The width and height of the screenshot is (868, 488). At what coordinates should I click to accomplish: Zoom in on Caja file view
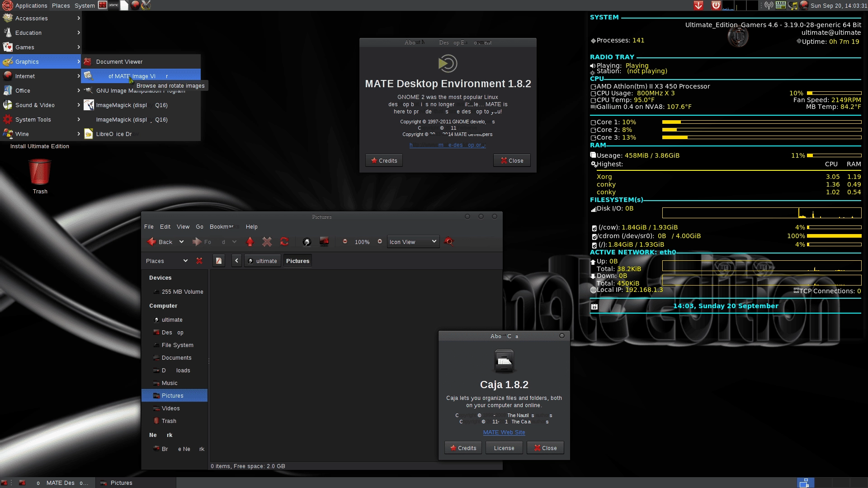click(380, 242)
